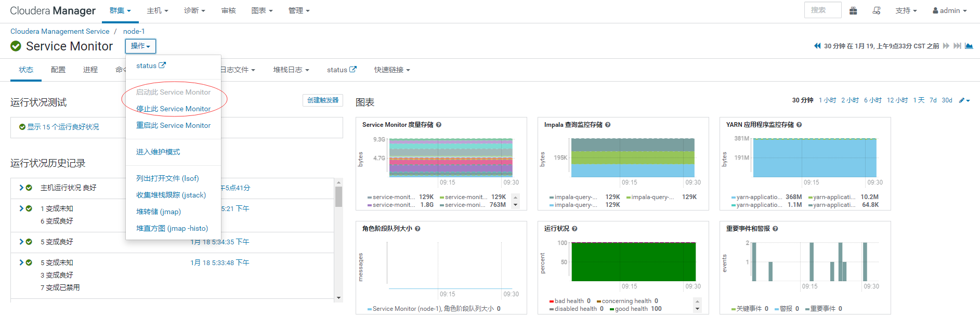Switch to the 进程 tab
Screen dimensions: 980x315
coord(90,70)
